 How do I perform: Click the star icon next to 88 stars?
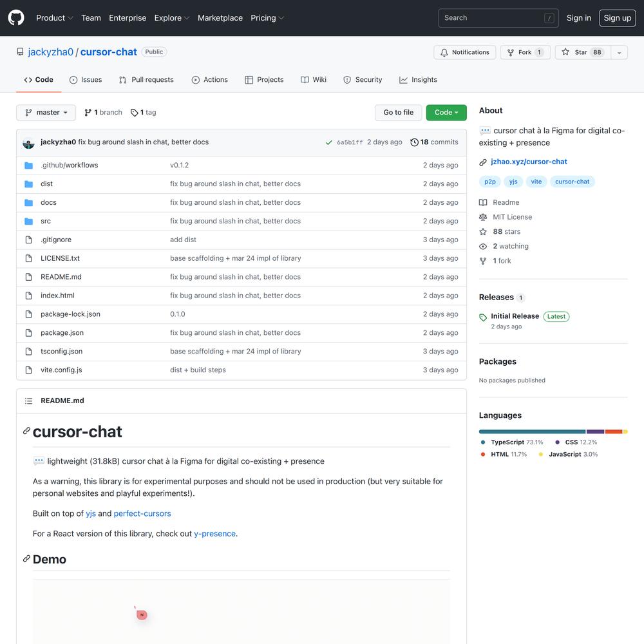pos(483,232)
